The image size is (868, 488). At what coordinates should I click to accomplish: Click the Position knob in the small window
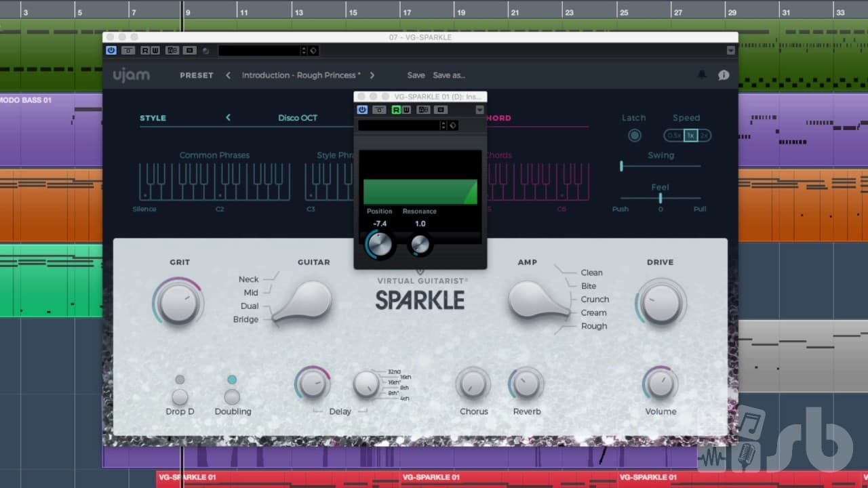[380, 244]
